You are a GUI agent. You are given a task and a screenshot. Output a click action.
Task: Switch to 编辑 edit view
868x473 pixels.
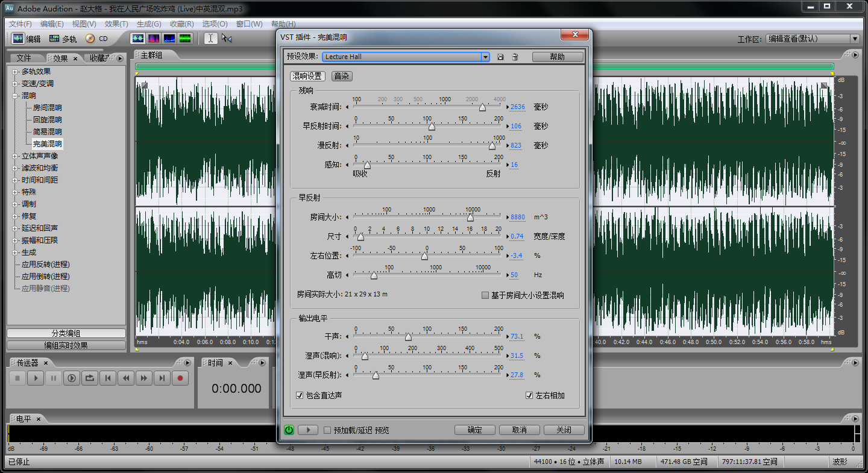(27, 39)
